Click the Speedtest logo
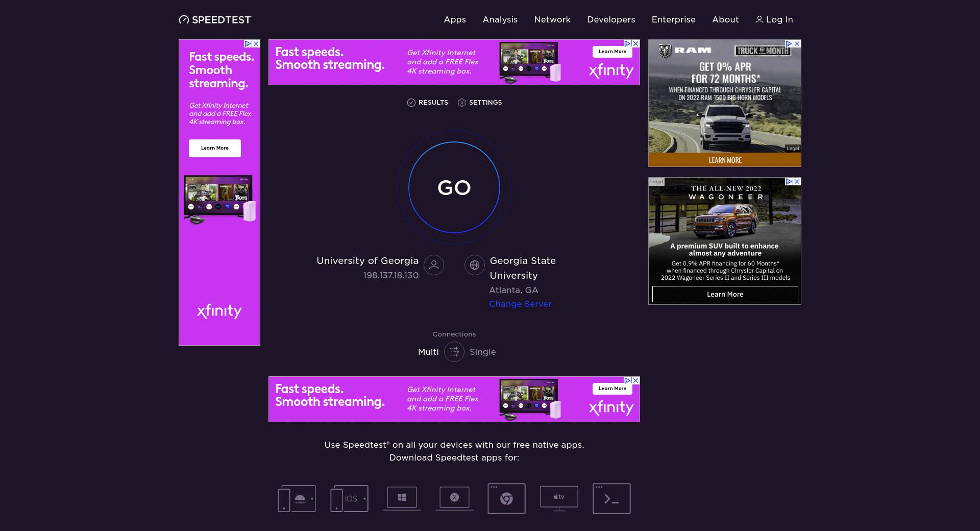This screenshot has width=980, height=531. [x=215, y=20]
